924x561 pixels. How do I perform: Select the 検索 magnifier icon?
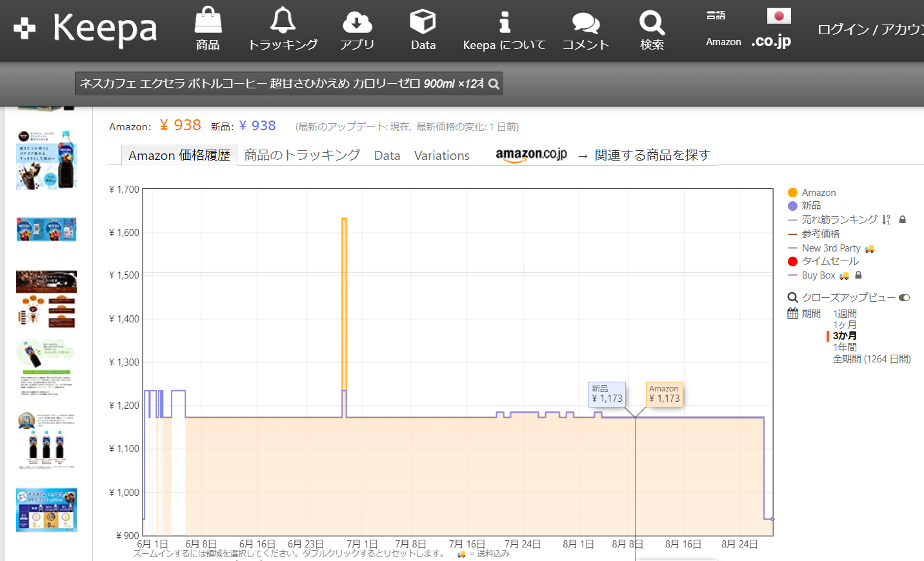click(651, 23)
